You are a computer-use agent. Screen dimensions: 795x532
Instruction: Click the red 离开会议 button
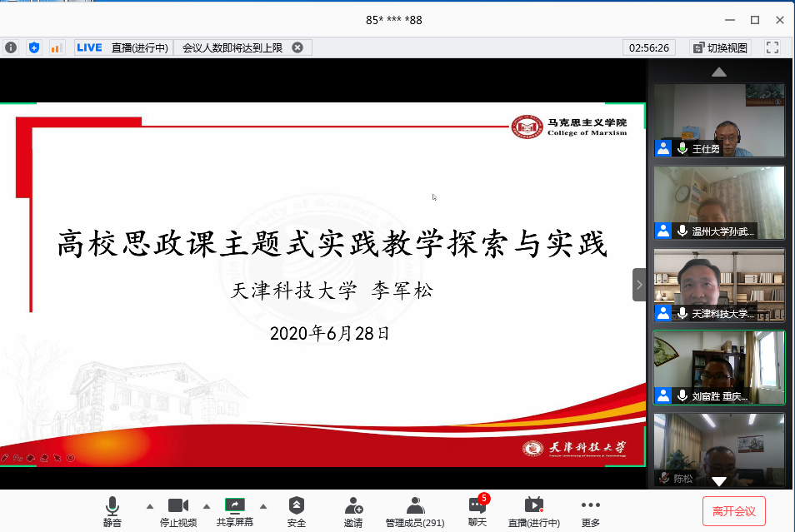[733, 510]
